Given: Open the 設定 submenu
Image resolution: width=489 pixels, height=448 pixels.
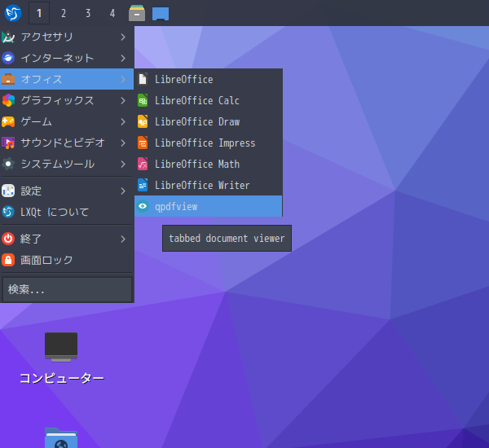Looking at the screenshot, I should click(67, 191).
